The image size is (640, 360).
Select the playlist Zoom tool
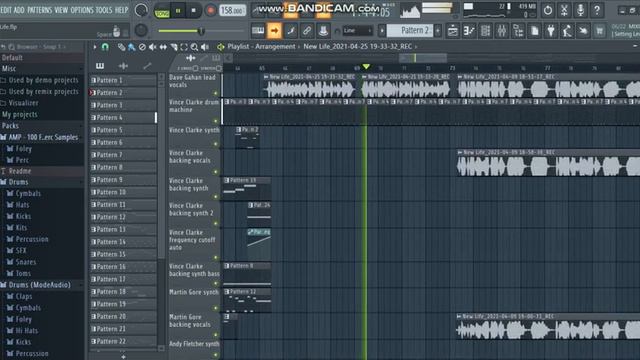tap(194, 47)
